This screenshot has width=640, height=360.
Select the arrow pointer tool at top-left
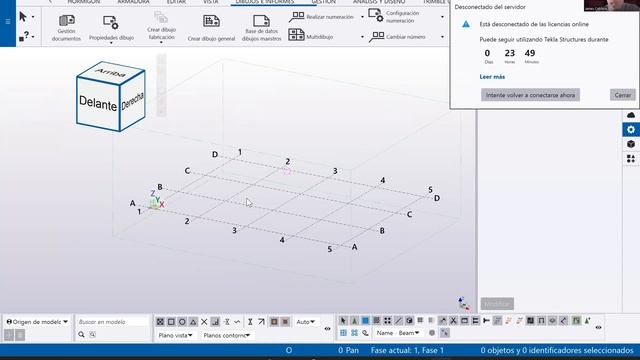23,17
